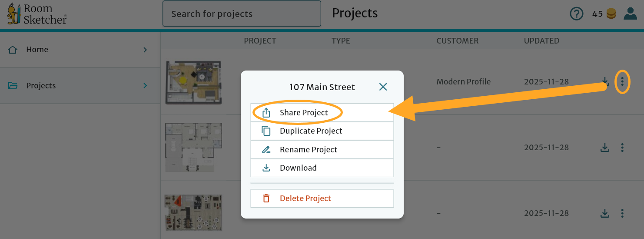Download the third project via row download icon
This screenshot has height=239, width=644.
[605, 213]
